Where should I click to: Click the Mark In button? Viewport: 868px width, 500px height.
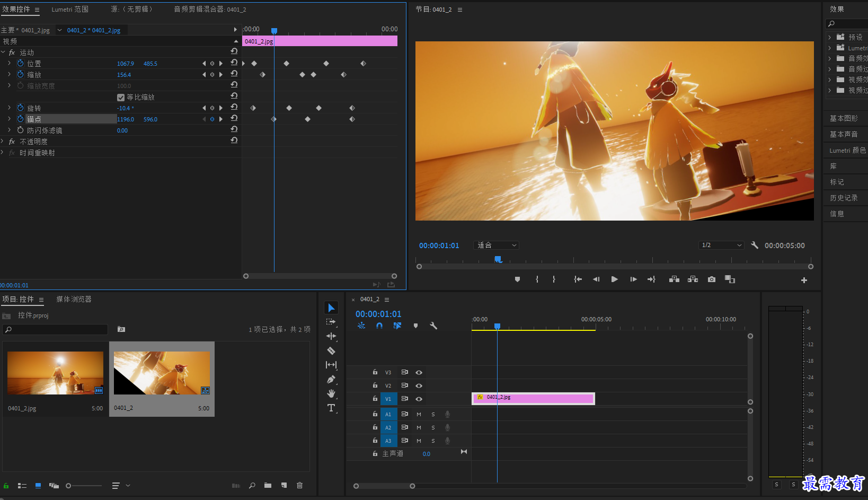coord(537,279)
